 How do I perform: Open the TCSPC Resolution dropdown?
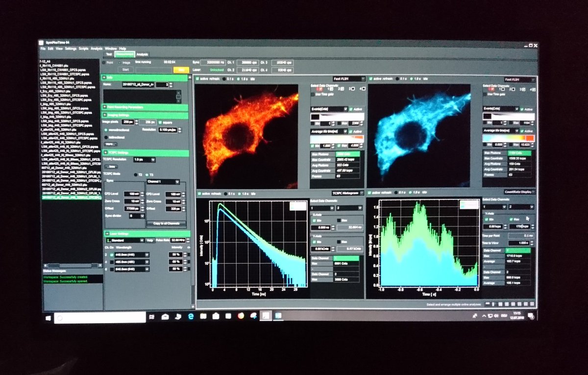pyautogui.click(x=145, y=160)
